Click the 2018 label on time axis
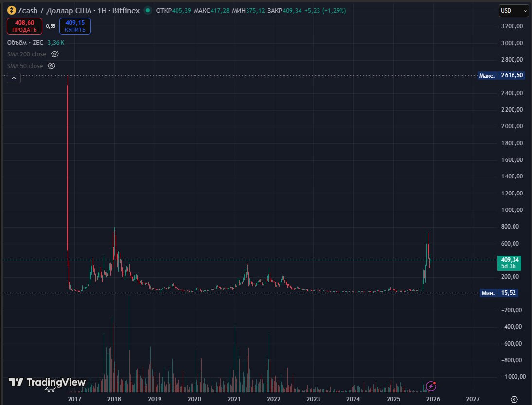 point(114,399)
